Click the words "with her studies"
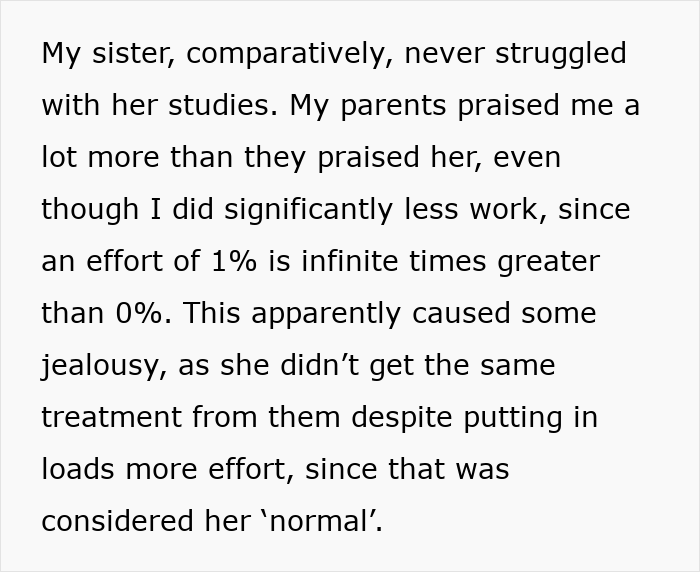Viewport: 700px width, 572px height. click(156, 105)
